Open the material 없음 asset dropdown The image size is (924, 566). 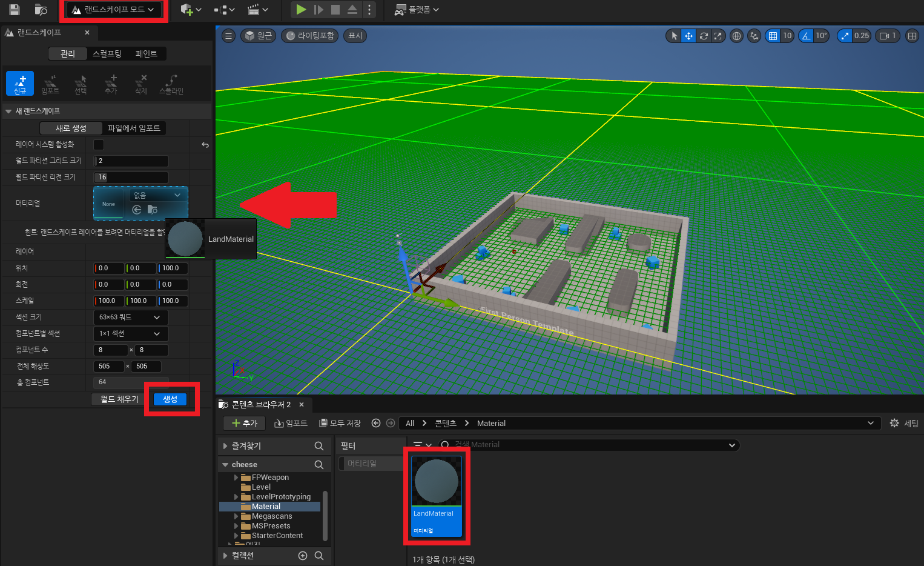[157, 195]
